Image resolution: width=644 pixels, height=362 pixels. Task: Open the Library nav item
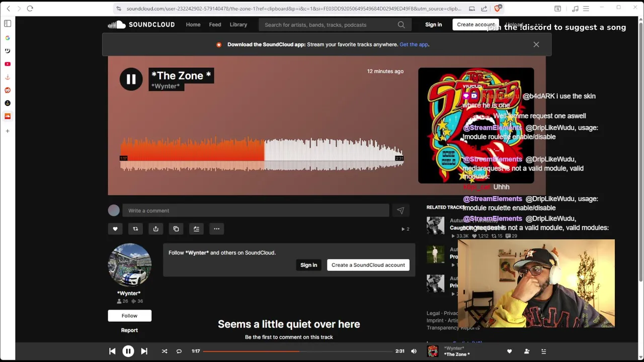[238, 25]
